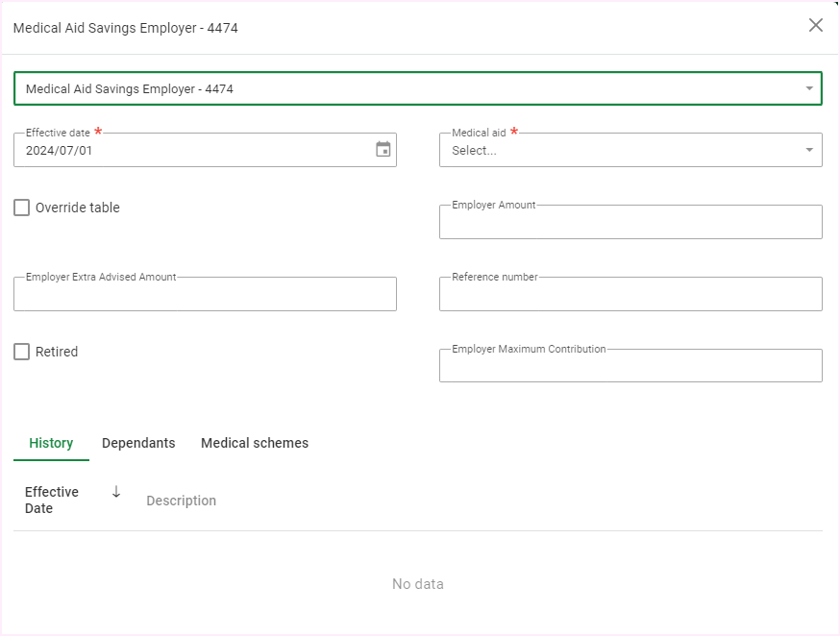
Task: Click the Description column header
Action: (181, 501)
